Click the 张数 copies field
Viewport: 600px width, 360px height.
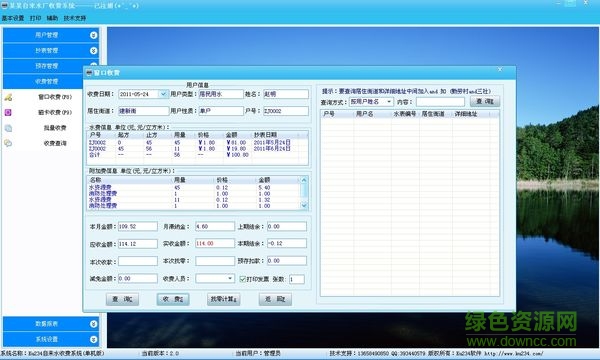297,279
